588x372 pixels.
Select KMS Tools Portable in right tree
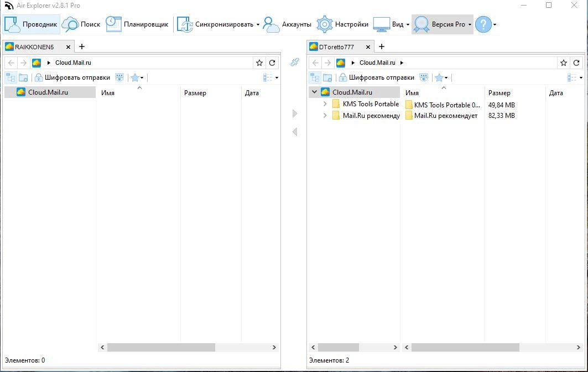[x=366, y=104]
